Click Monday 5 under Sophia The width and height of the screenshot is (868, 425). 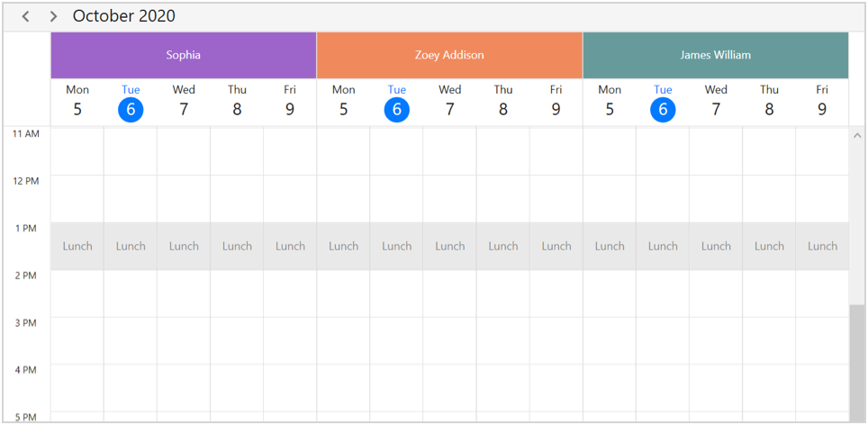pos(77,103)
